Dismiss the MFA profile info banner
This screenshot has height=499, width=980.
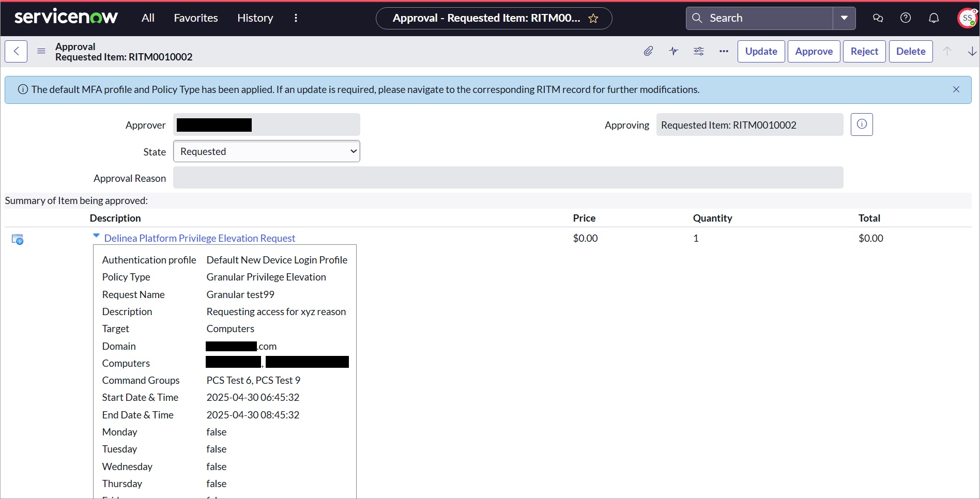click(956, 89)
